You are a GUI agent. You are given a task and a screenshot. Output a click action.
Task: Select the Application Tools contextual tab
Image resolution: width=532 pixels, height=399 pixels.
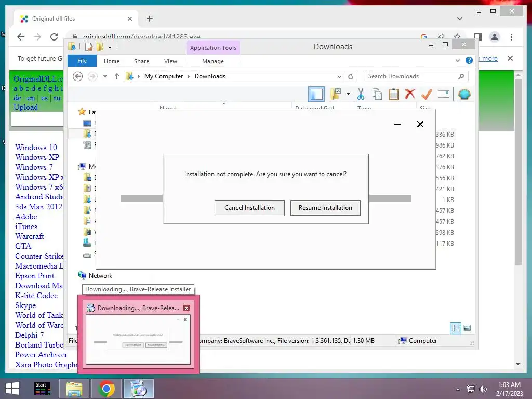pyautogui.click(x=213, y=48)
